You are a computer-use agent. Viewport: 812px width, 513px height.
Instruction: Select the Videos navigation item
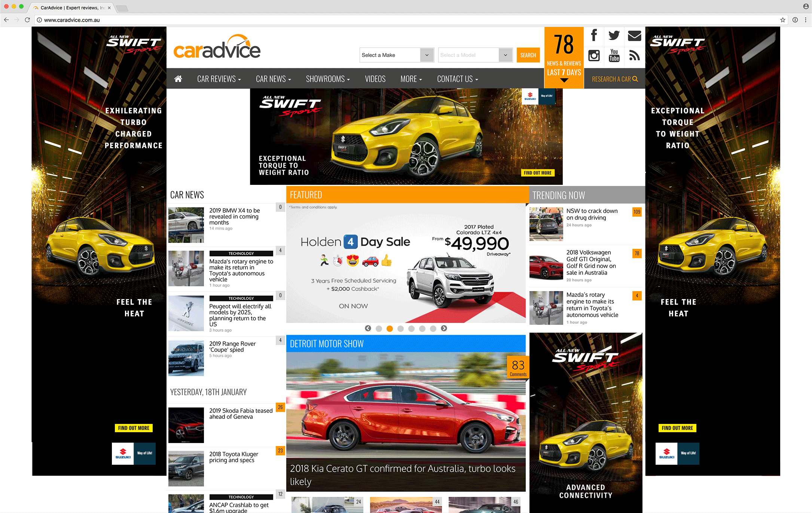[x=375, y=79]
